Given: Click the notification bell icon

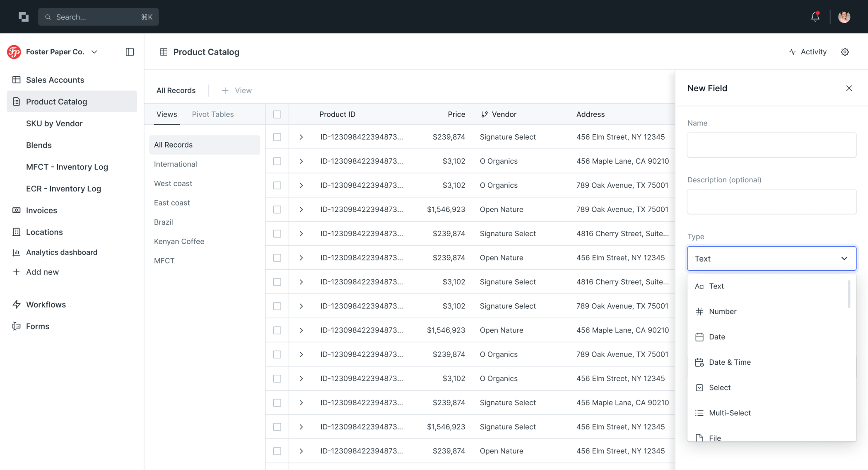Looking at the screenshot, I should [815, 17].
